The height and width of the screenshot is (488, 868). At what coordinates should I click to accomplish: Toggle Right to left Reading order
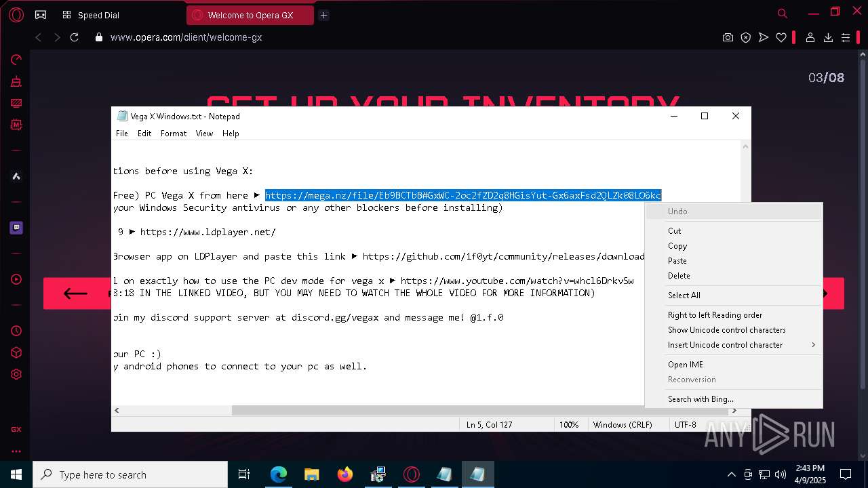[x=734, y=315]
